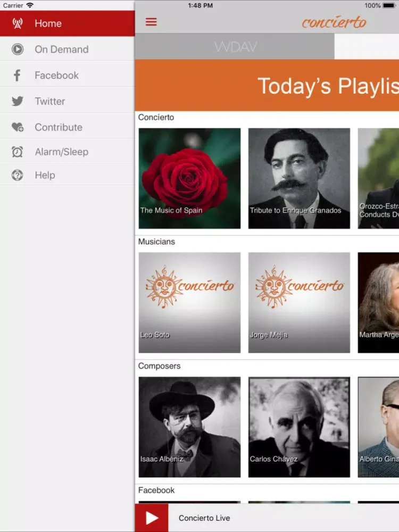399x532 pixels.
Task: Open the Contribute menu item
Action: 67,127
